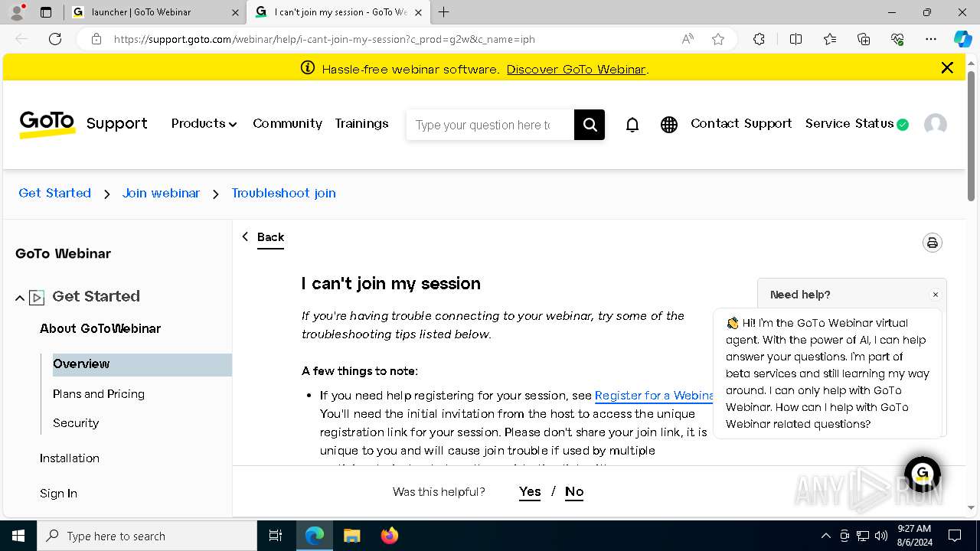Viewport: 980px width, 551px height.
Task: View site information lock icon
Action: 96,39
